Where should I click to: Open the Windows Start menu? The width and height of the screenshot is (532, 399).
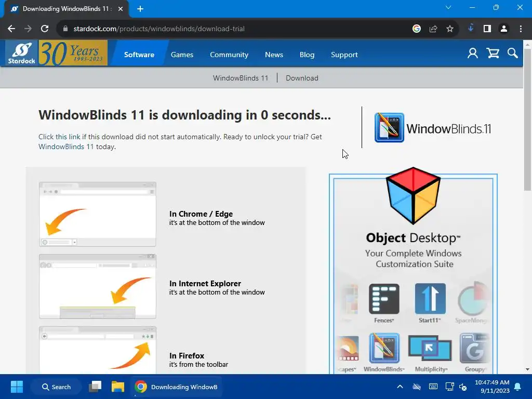pos(17,387)
